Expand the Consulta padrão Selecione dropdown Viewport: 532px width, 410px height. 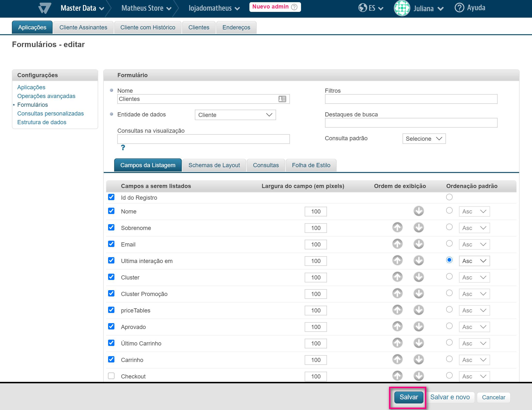(424, 139)
